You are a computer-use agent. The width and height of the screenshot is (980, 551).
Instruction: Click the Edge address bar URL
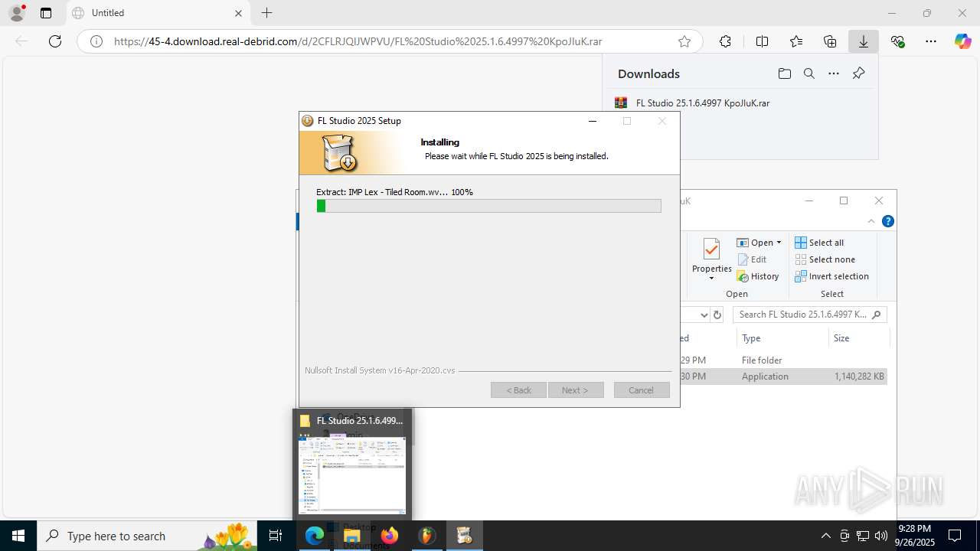[358, 41]
